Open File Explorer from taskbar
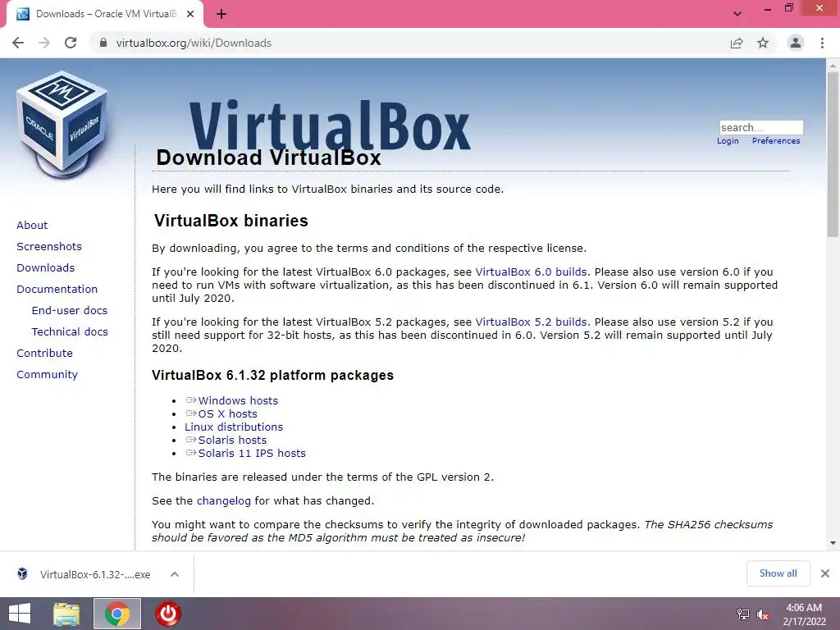The width and height of the screenshot is (840, 630). pos(66,614)
